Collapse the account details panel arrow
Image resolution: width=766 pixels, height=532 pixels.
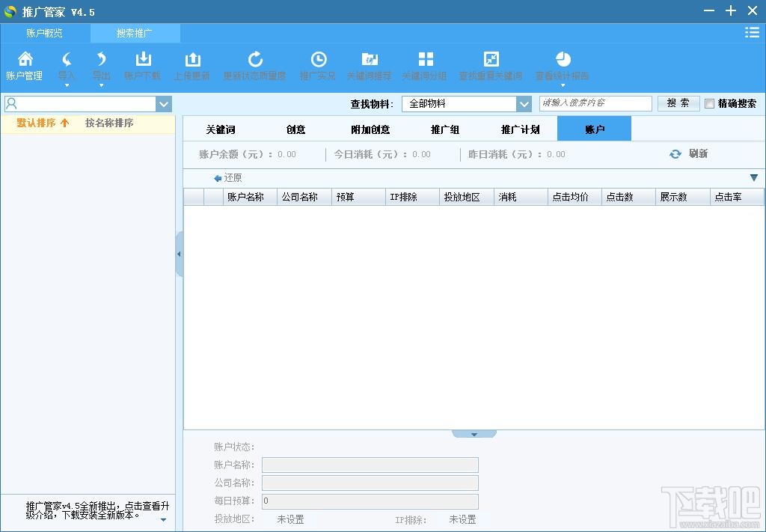click(x=474, y=434)
